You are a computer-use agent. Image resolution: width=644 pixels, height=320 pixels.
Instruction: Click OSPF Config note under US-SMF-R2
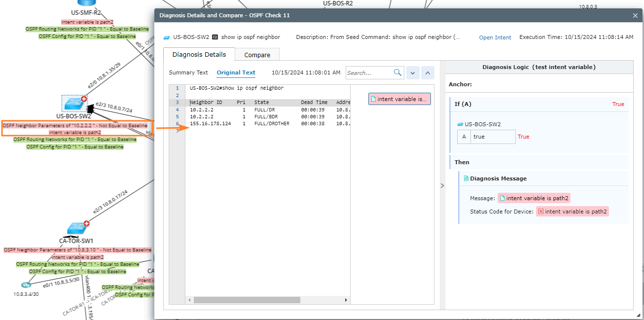point(87,36)
